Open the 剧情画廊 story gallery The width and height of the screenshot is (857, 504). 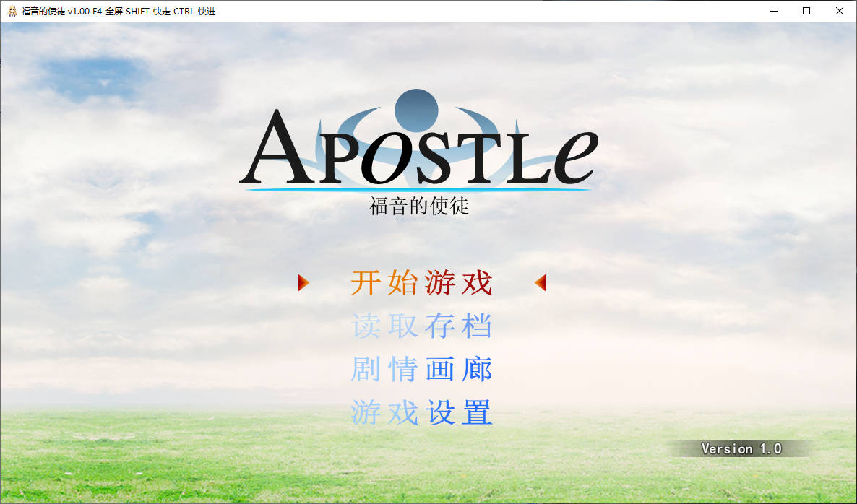point(421,370)
